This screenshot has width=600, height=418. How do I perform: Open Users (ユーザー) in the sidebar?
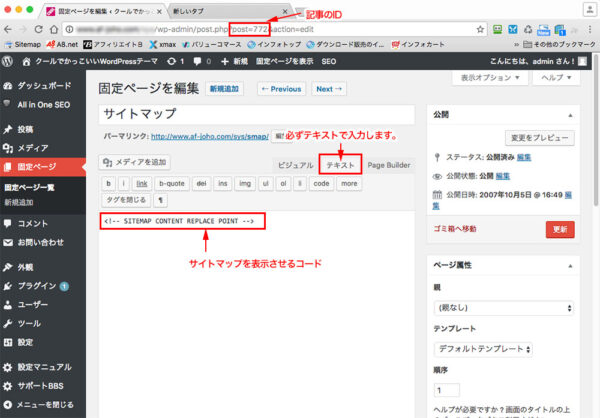click(x=33, y=302)
